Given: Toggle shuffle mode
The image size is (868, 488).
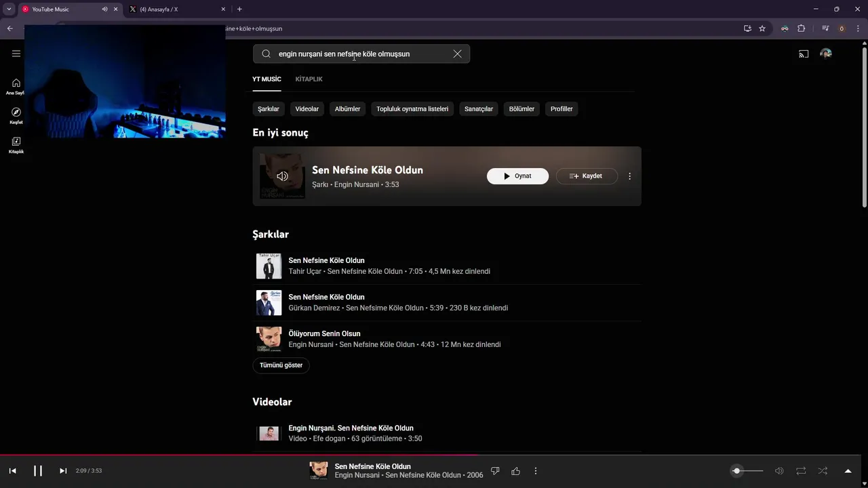Looking at the screenshot, I should [823, 471].
